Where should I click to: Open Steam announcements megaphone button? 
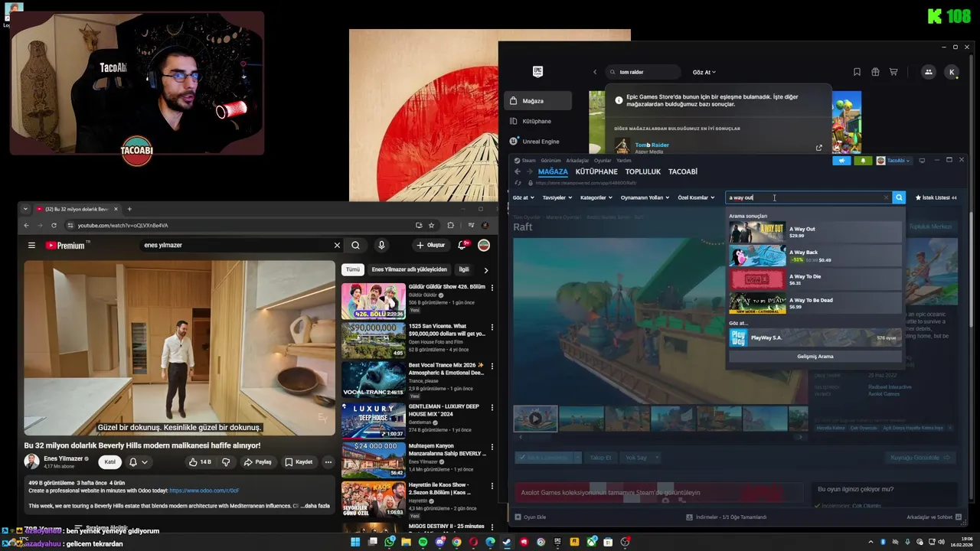pos(841,161)
